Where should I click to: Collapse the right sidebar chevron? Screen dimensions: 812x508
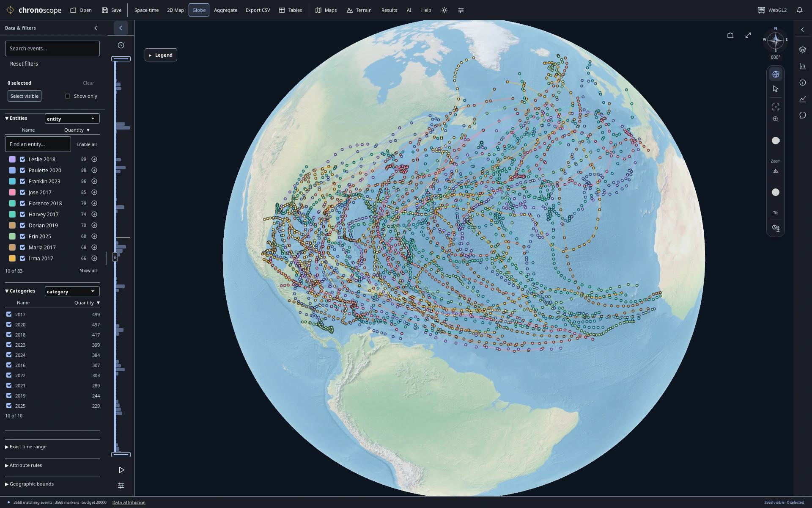(x=803, y=30)
